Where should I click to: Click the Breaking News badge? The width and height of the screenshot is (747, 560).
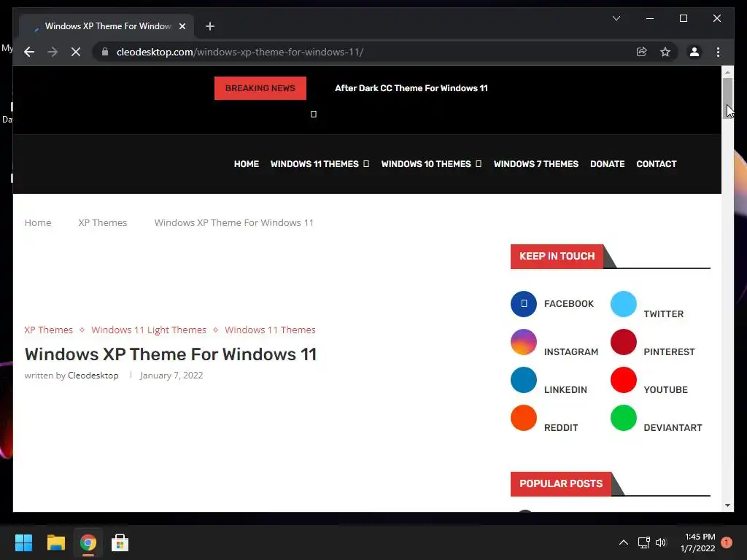260,88
